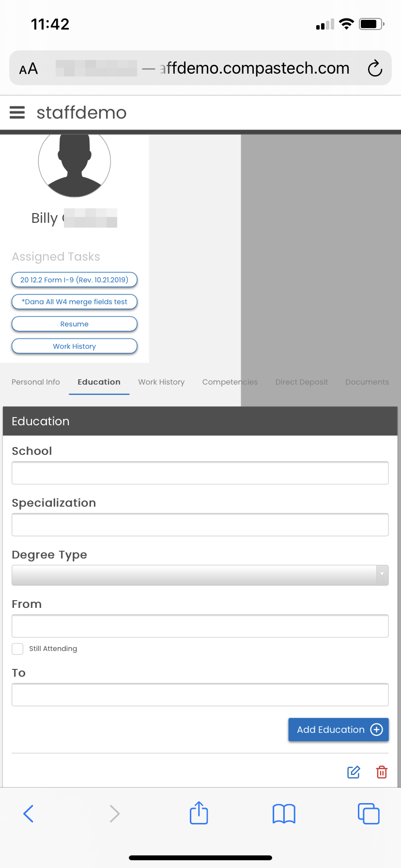
Task: Reload the page in Safari
Action: [375, 68]
